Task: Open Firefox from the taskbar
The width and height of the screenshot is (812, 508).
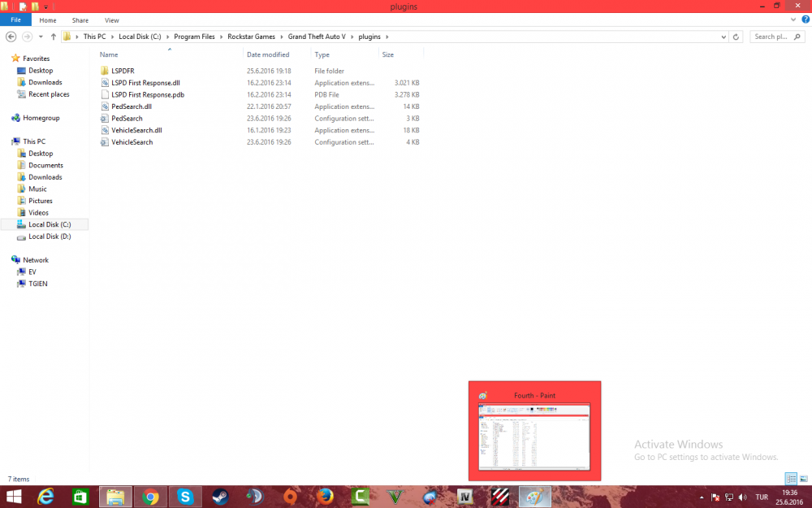Action: pos(326,497)
